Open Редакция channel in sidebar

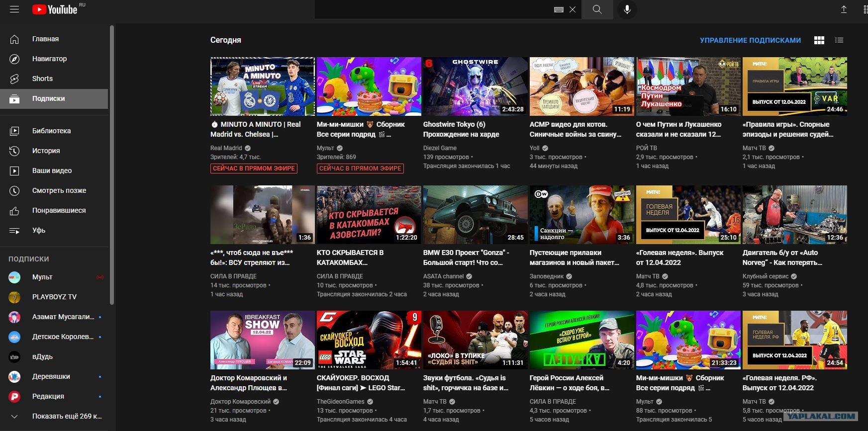click(x=54, y=396)
